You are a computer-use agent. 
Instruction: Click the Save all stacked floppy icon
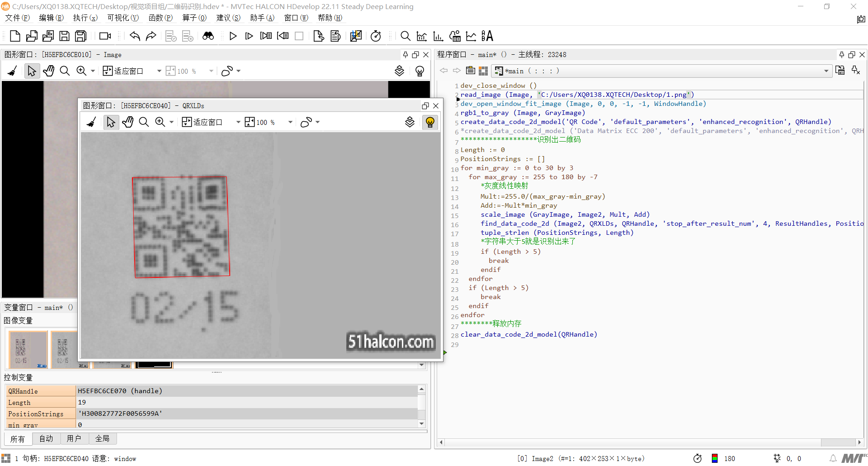tap(81, 36)
